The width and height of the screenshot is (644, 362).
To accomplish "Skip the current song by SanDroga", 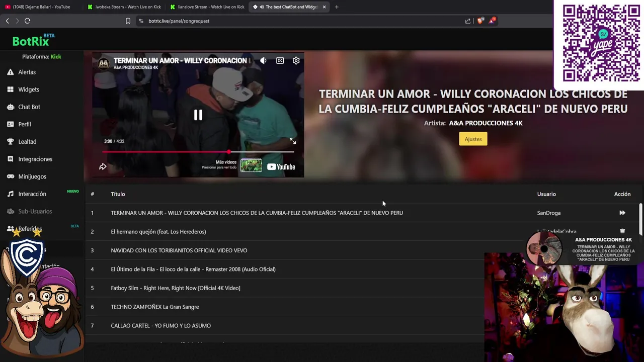I will (622, 213).
